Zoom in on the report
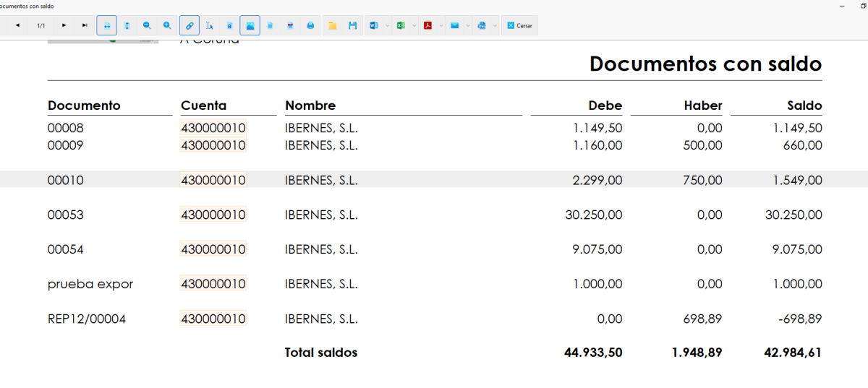868x388 pixels. 167,25
